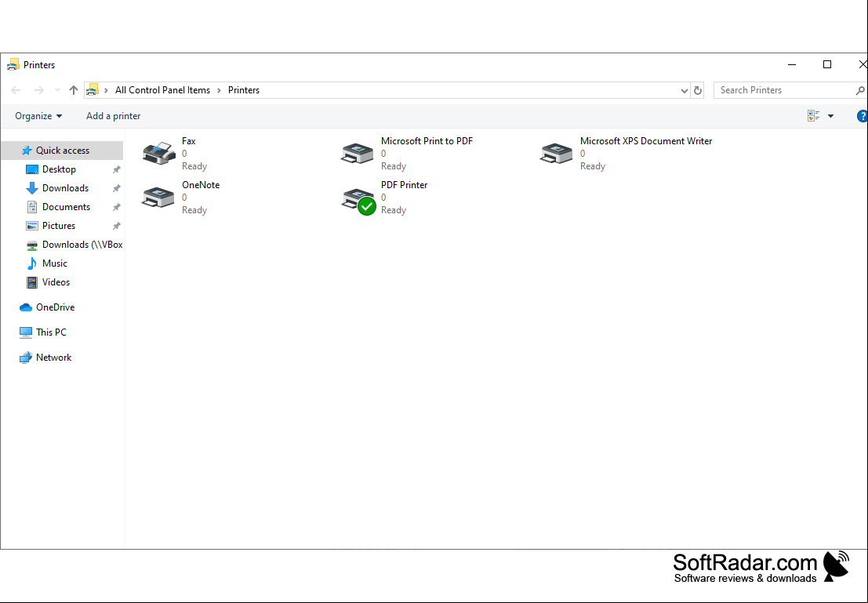Image resolution: width=868 pixels, height=603 pixels.
Task: Click the Documents icon in sidebar
Action: pyautogui.click(x=32, y=207)
